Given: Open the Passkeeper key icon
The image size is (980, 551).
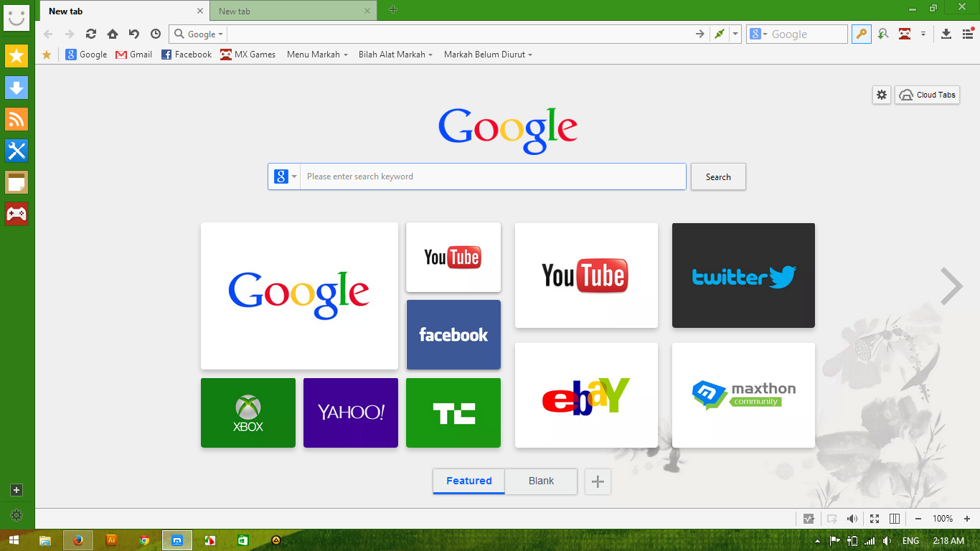Looking at the screenshot, I should click(861, 34).
